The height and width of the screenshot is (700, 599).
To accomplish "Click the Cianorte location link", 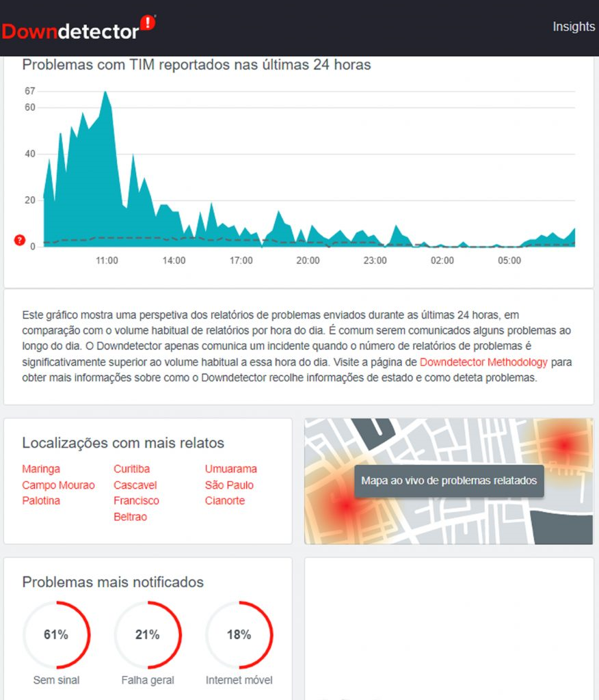I will pos(225,500).
